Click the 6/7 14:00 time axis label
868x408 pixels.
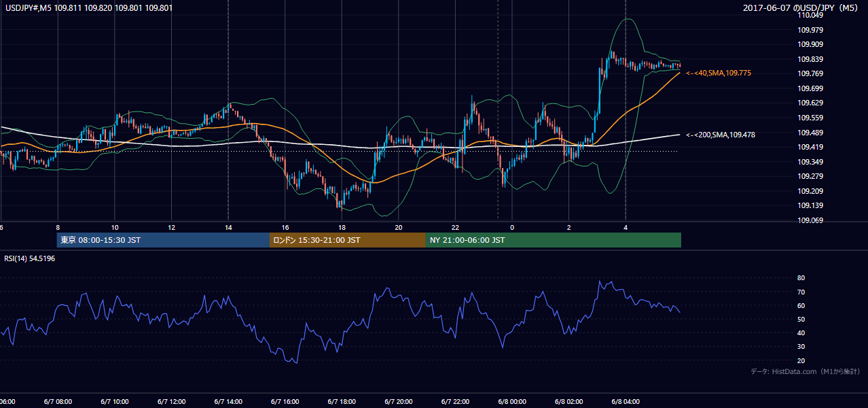point(228,402)
